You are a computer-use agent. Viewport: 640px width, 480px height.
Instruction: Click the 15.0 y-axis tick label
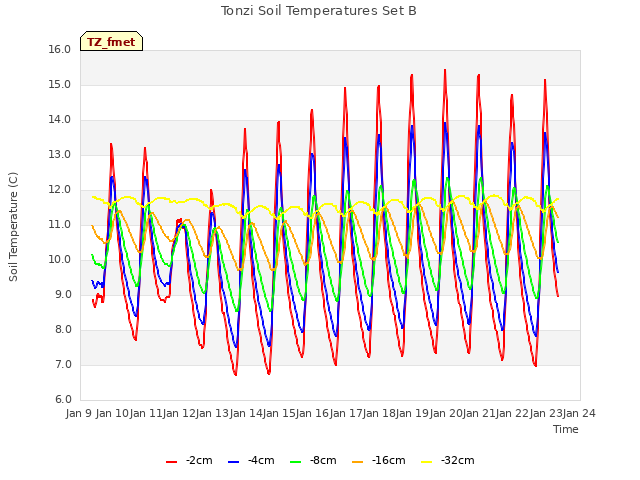(x=60, y=84)
